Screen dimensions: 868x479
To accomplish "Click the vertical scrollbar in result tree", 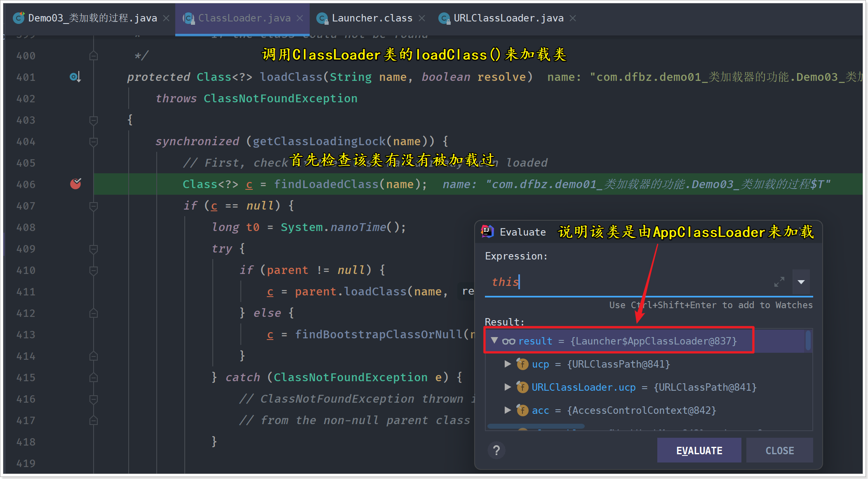I will point(808,341).
